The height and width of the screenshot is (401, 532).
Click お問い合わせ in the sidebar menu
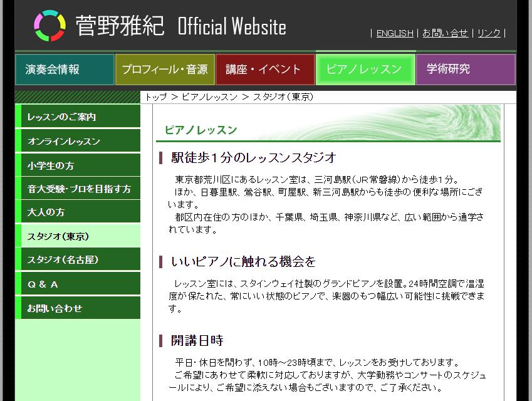pyautogui.click(x=55, y=309)
